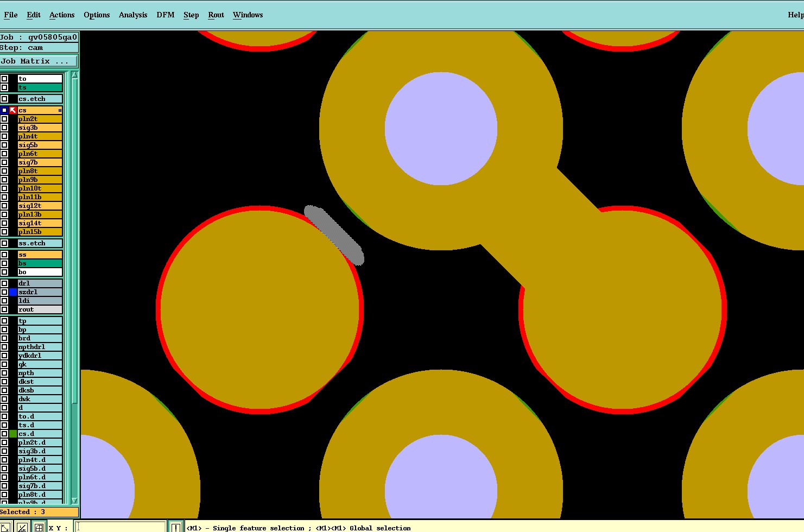Toggle display checkbox for layer ts

pyautogui.click(x=4, y=87)
